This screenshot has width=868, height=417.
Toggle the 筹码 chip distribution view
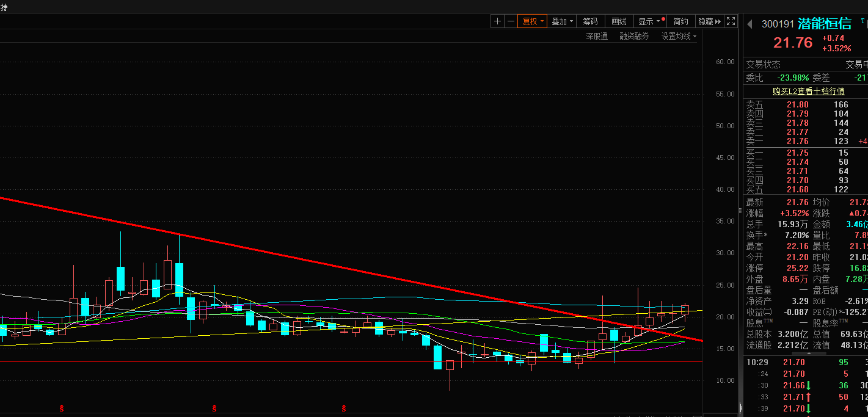point(590,21)
